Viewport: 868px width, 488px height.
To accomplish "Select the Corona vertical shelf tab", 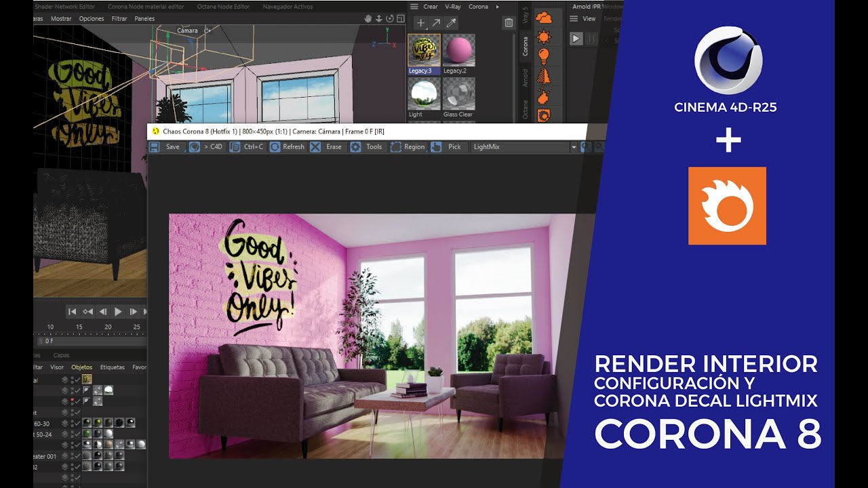I will click(525, 46).
